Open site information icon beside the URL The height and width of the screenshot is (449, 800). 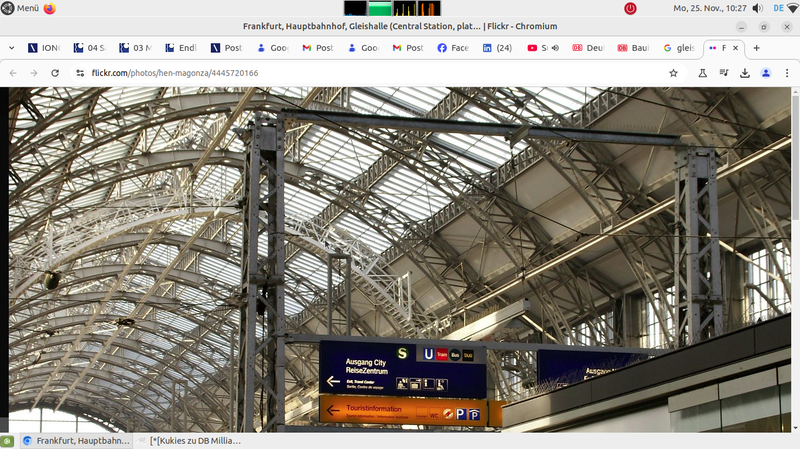(80, 73)
